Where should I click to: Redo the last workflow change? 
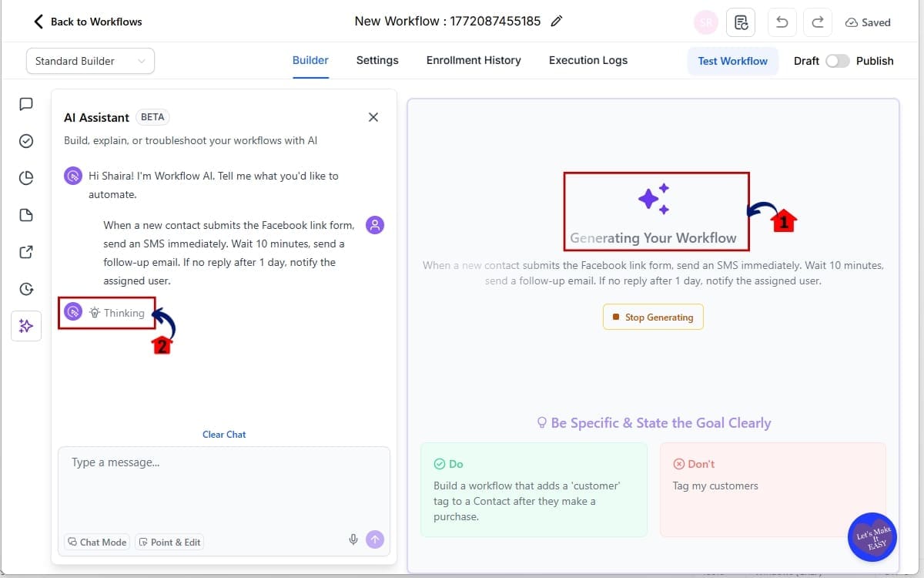point(817,22)
